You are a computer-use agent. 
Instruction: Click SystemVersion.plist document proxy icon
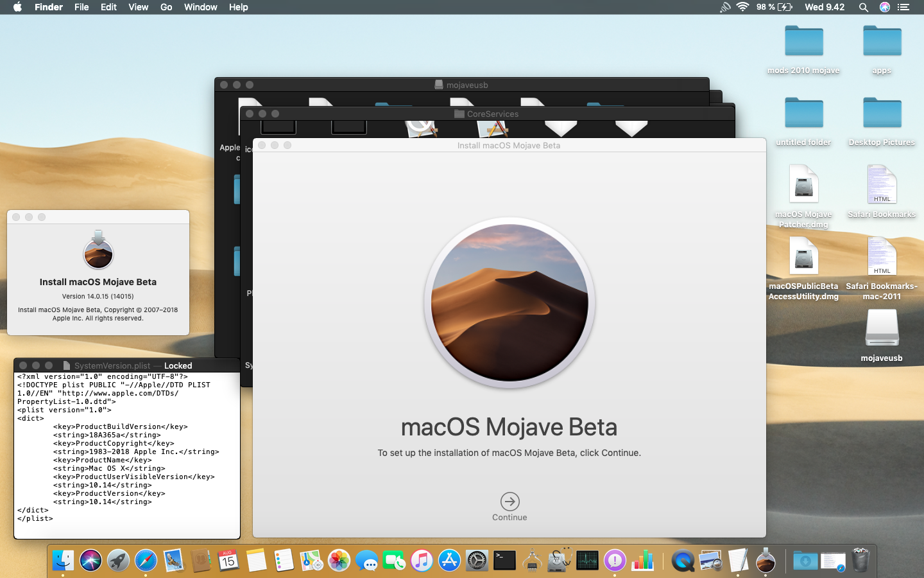[66, 365]
